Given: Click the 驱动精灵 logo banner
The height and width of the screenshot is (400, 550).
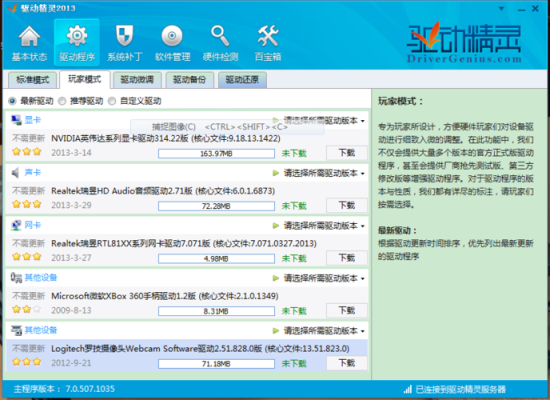Looking at the screenshot, I should (464, 43).
